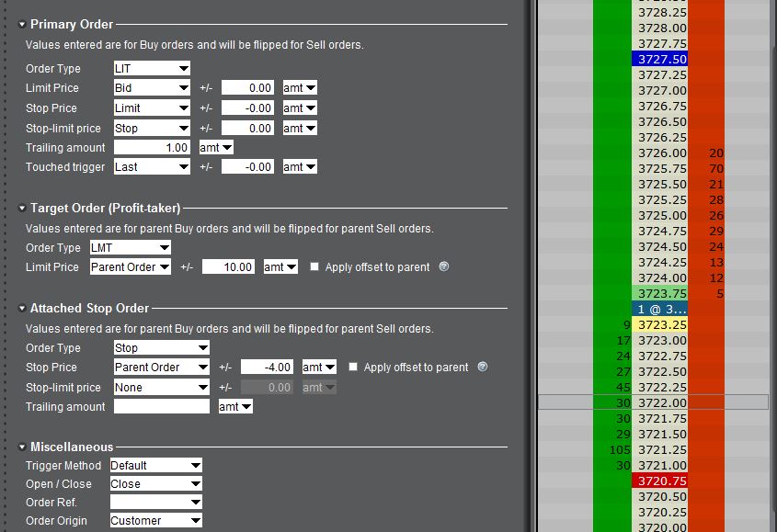Open Target Limit Price Parent Order dropdown
The image size is (777, 532).
pos(131,267)
